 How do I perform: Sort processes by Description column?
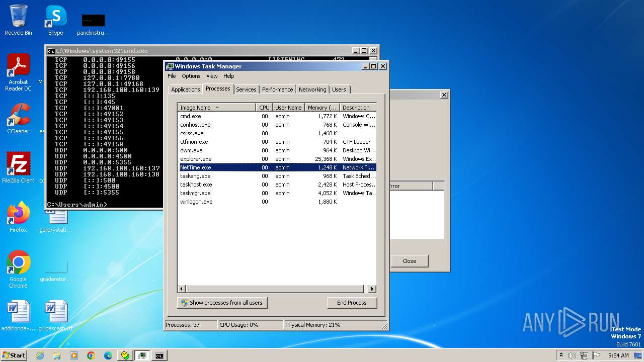(x=358, y=108)
